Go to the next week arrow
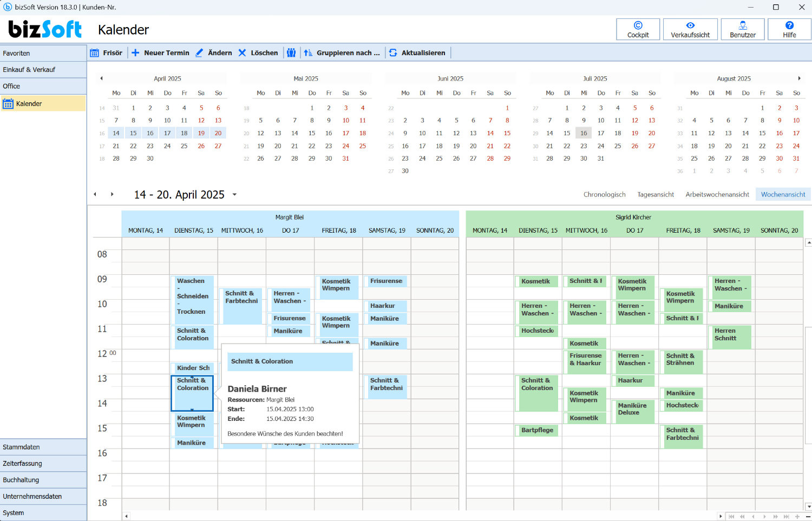The width and height of the screenshot is (812, 521). tap(112, 195)
